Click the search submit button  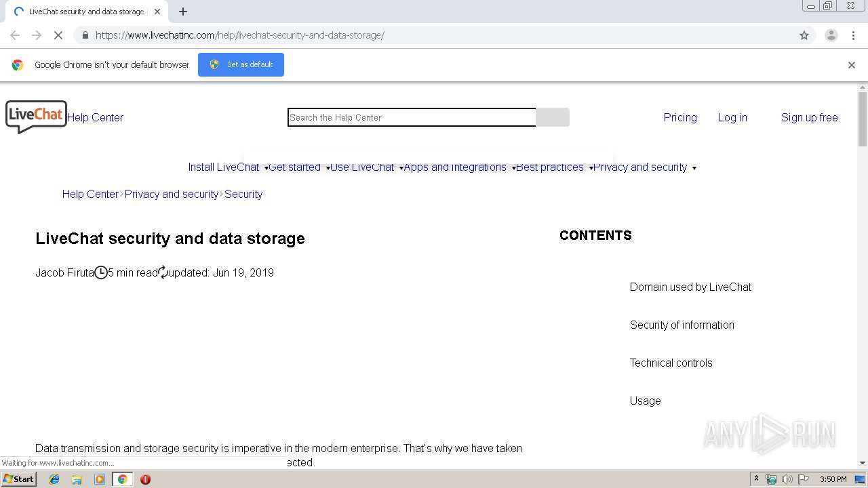point(553,117)
